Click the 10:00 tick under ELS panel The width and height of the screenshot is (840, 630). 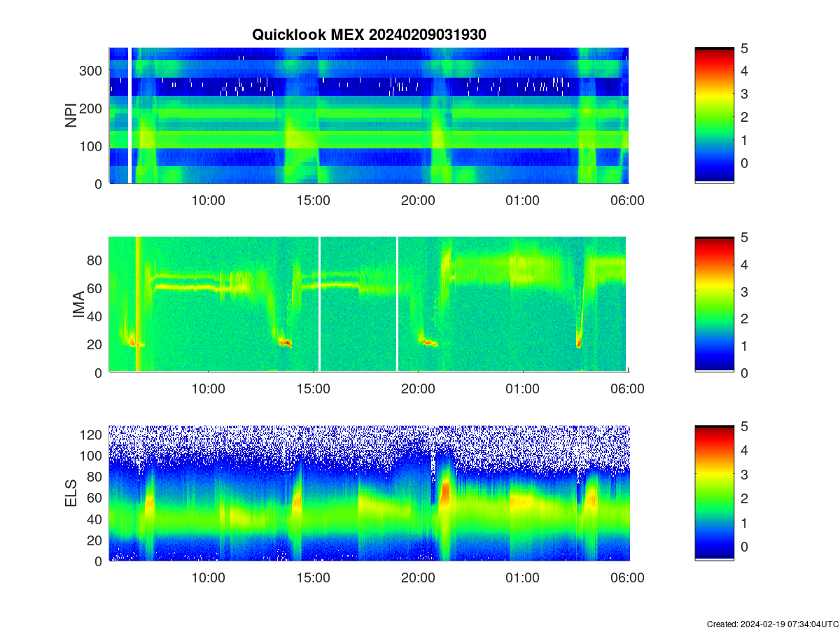coord(209,578)
